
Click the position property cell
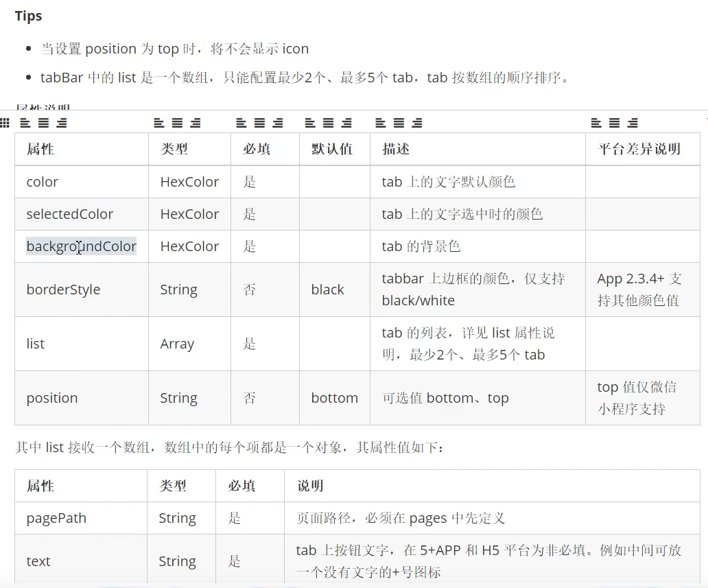(82, 398)
